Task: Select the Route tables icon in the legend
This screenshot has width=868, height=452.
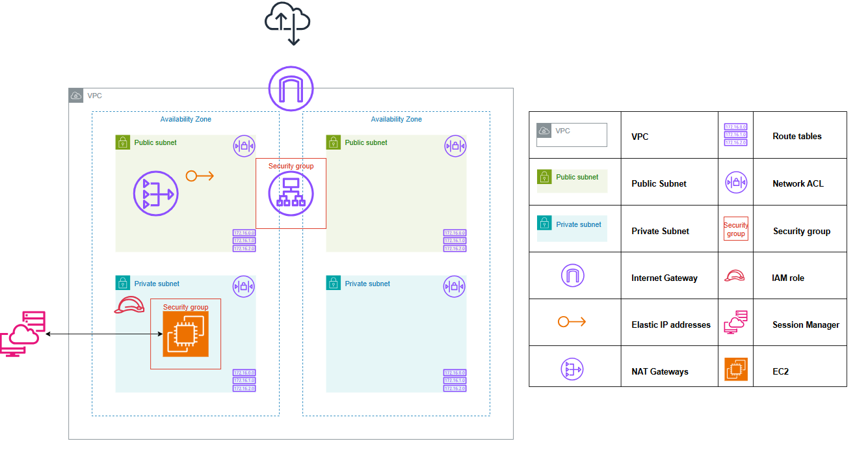Action: click(x=736, y=135)
